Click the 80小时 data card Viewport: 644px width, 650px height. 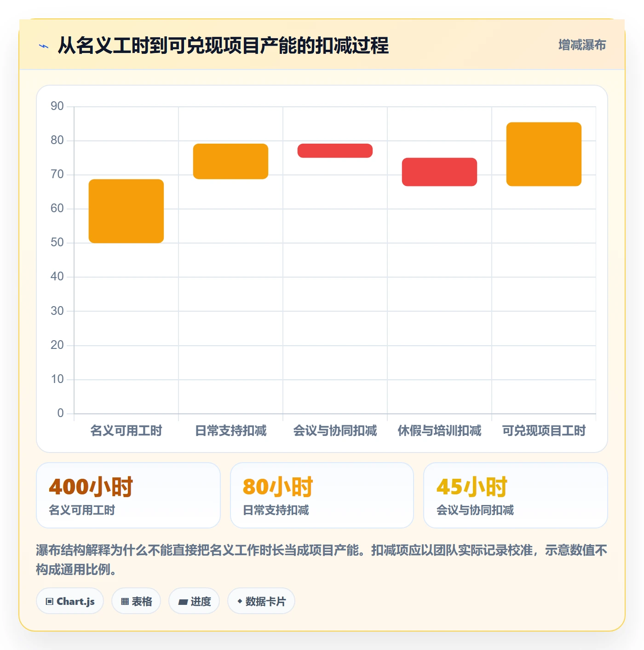(322, 495)
